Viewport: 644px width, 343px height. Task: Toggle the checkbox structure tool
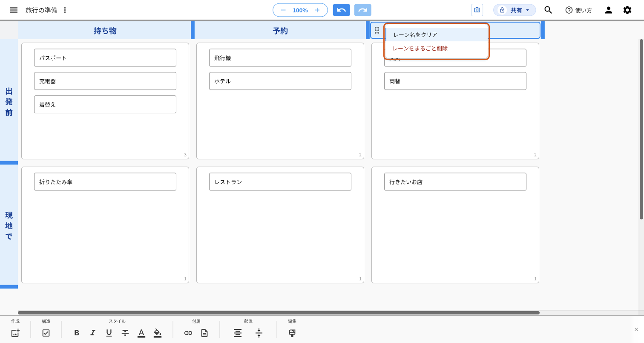[46, 333]
